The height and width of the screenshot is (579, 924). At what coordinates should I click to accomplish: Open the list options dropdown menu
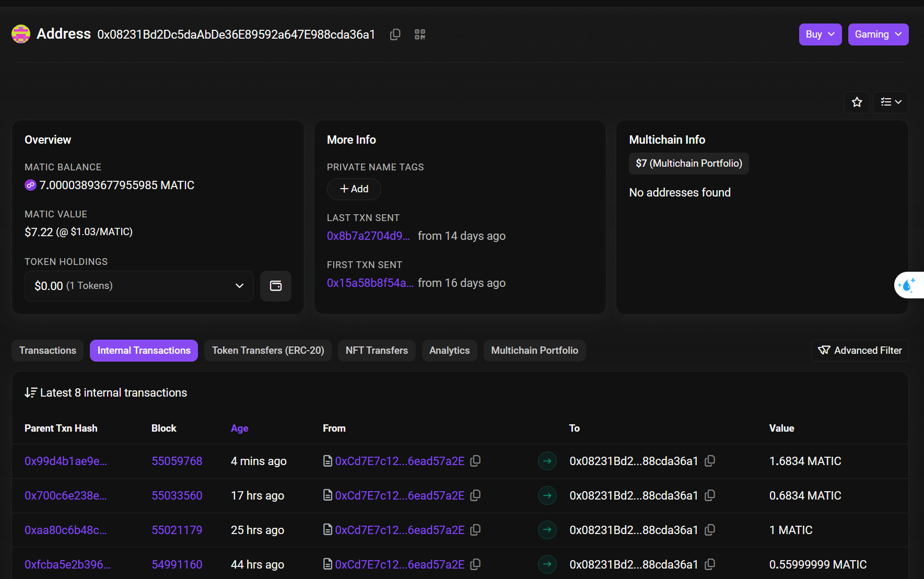click(891, 102)
